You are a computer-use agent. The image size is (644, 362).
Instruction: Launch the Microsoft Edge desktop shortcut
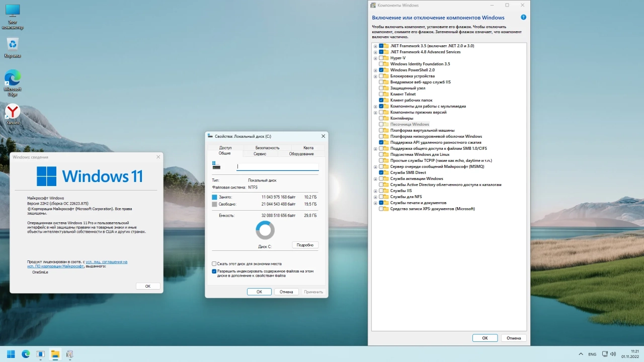tap(13, 83)
